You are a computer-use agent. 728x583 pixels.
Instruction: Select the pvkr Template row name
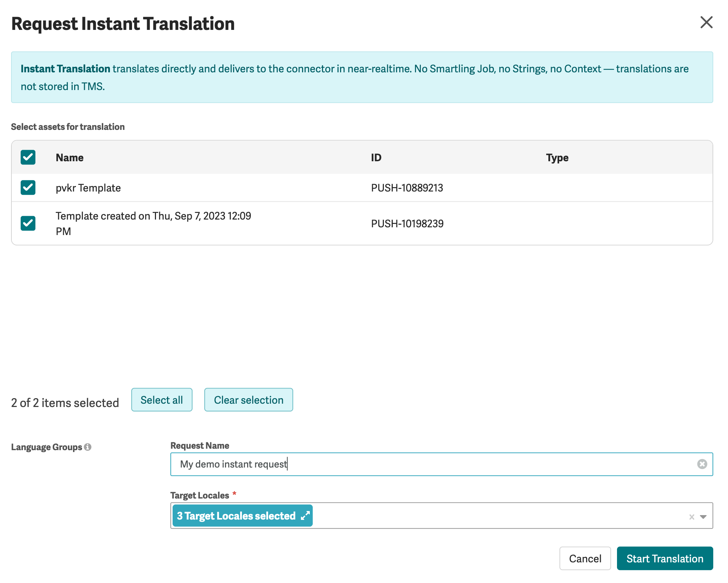[88, 188]
